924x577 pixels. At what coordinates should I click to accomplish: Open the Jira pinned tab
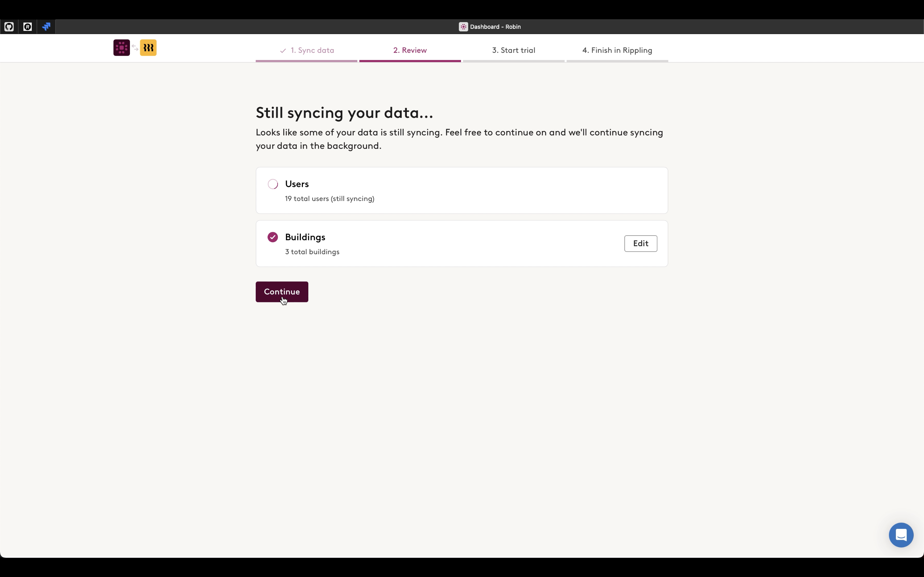[46, 27]
